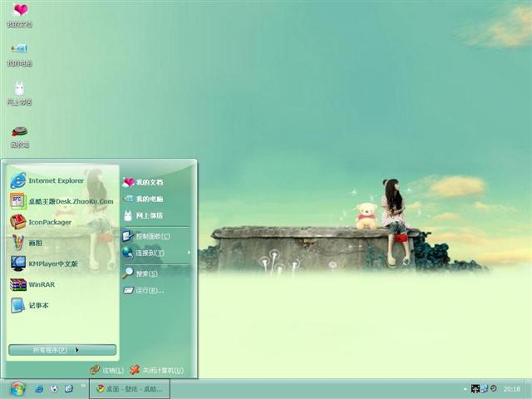Viewport: 532px width, 399px height.
Task: Click the third Quick Launch icon
Action: point(69,389)
